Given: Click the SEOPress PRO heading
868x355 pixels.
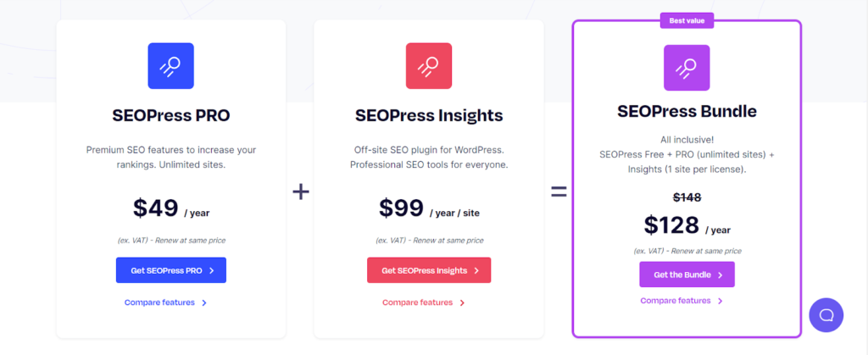Looking at the screenshot, I should point(171,115).
